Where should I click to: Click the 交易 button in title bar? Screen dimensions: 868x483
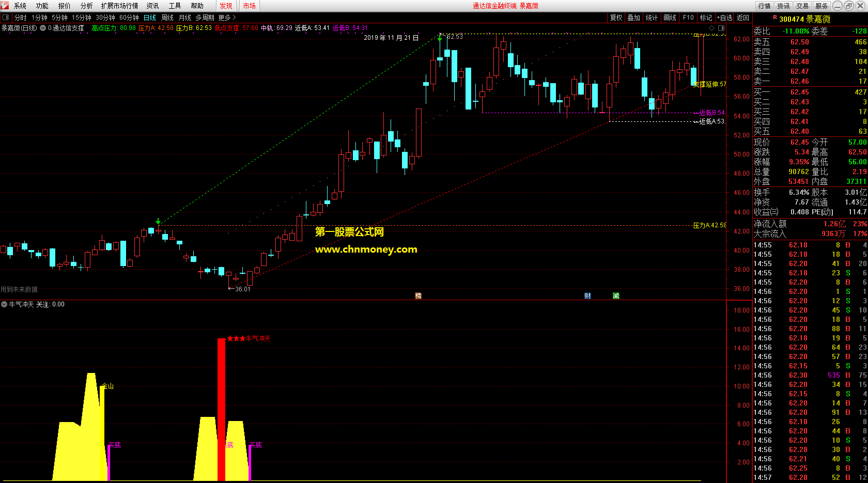pyautogui.click(x=802, y=6)
